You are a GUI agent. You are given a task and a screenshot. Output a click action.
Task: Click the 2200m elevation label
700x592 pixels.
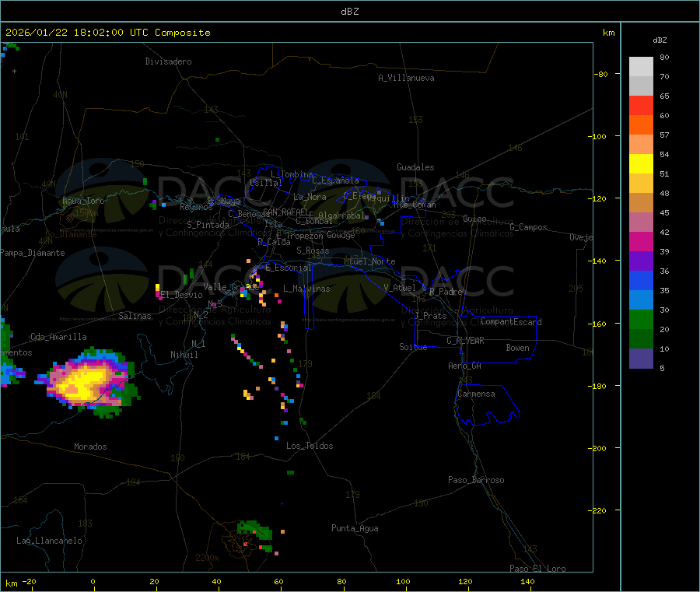coord(207,558)
